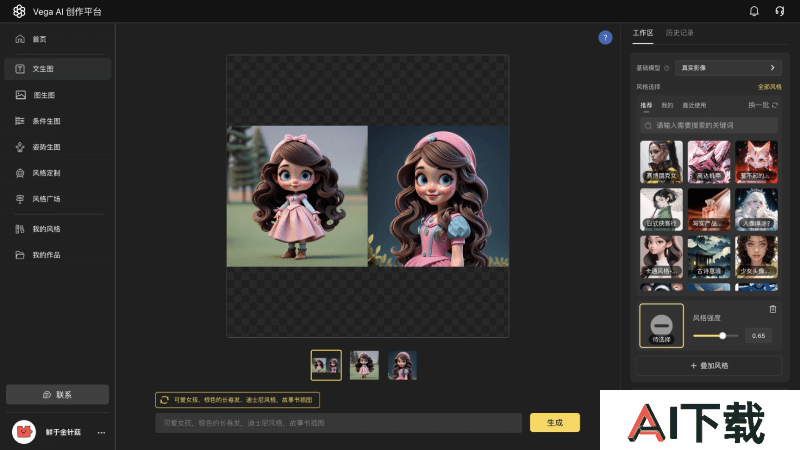
Task: Click the magnifier icon in style search
Action: [648, 126]
